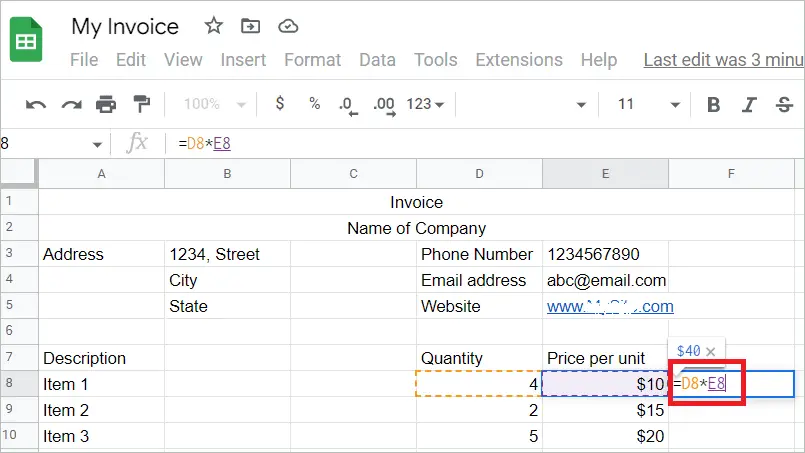This screenshot has height=453, width=805.
Task: Open the website link in E5
Action: click(x=610, y=307)
